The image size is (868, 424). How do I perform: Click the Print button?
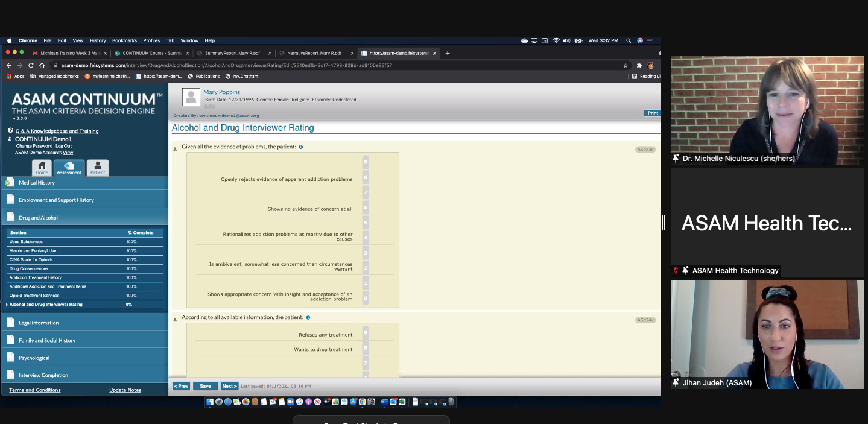tap(652, 113)
